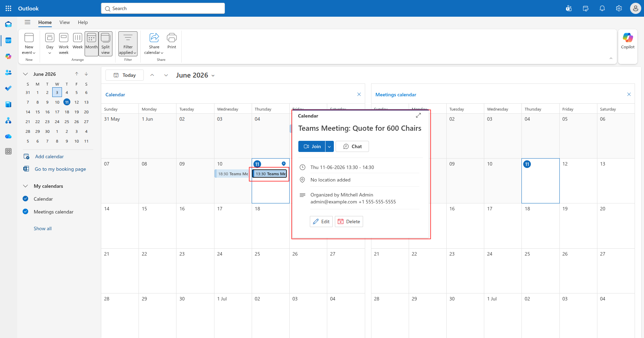Open the Home tab
The image size is (644, 338).
[45, 22]
